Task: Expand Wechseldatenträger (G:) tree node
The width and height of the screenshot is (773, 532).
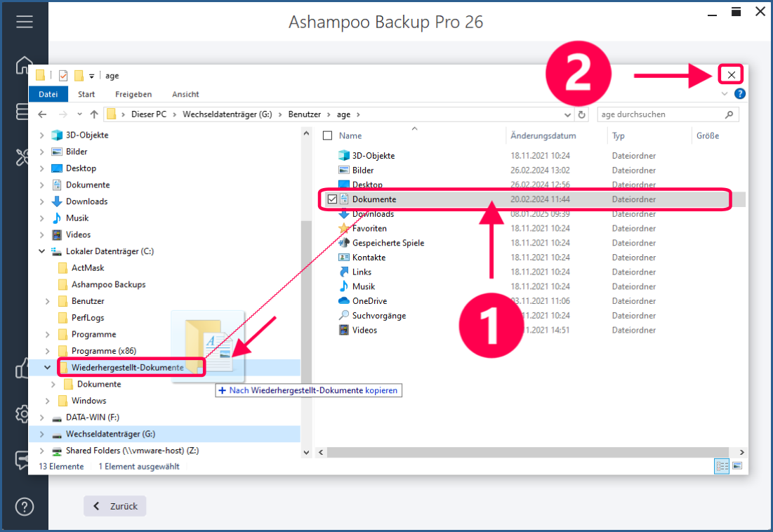Action: [x=42, y=434]
